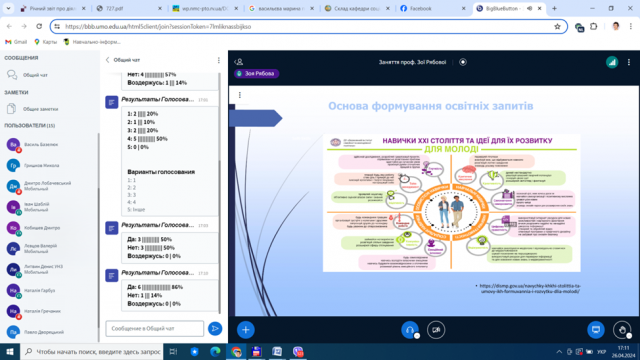Select user Василь Базелюк
This screenshot has height=360, width=640.
pyautogui.click(x=41, y=144)
